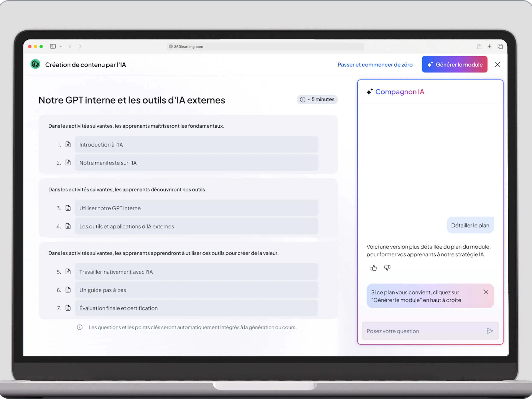Close the AI content creation page
This screenshot has width=532, height=399.
pyautogui.click(x=498, y=65)
